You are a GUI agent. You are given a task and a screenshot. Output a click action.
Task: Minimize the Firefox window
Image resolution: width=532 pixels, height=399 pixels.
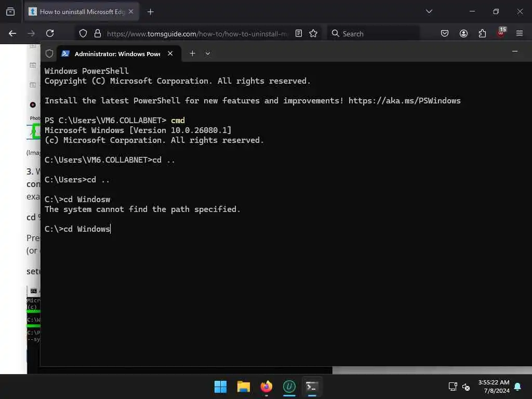click(x=472, y=11)
